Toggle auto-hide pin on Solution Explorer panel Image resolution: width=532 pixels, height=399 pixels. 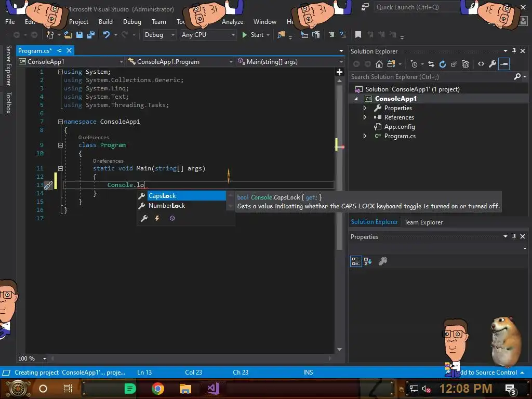(514, 51)
